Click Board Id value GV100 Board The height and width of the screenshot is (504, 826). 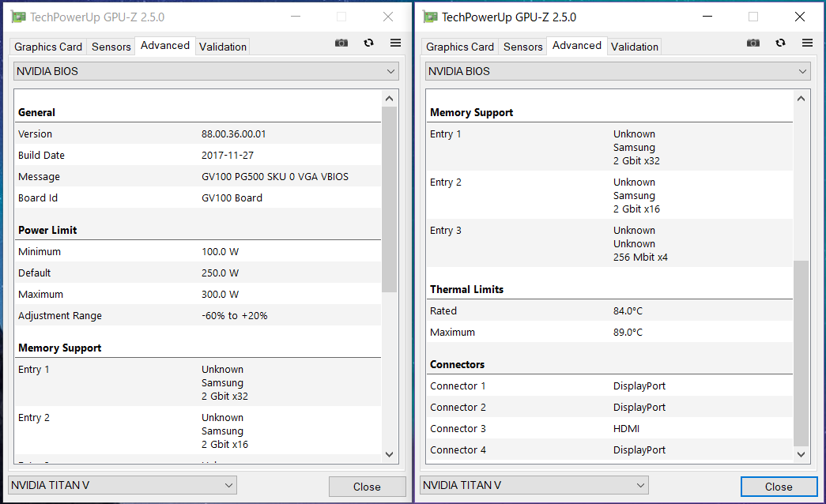(232, 198)
